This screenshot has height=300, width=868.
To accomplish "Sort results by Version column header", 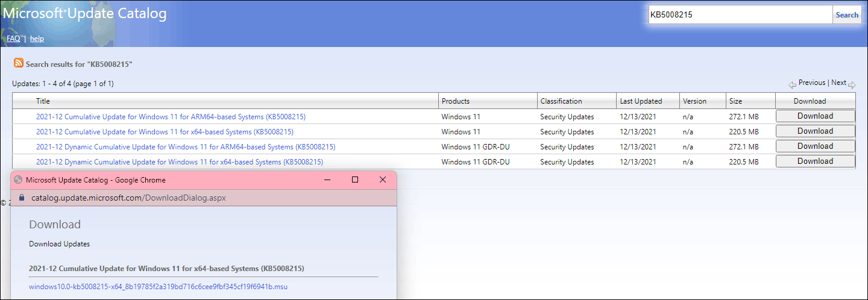I will (x=694, y=101).
